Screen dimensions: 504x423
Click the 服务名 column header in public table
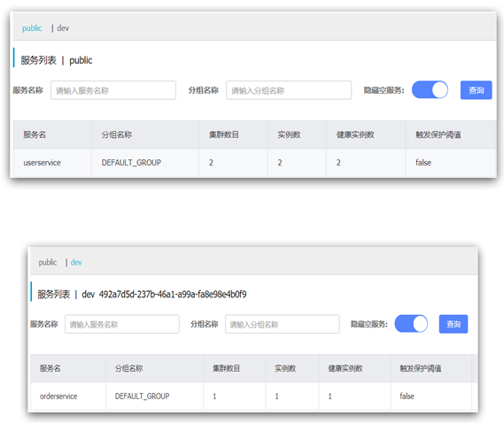click(x=35, y=135)
